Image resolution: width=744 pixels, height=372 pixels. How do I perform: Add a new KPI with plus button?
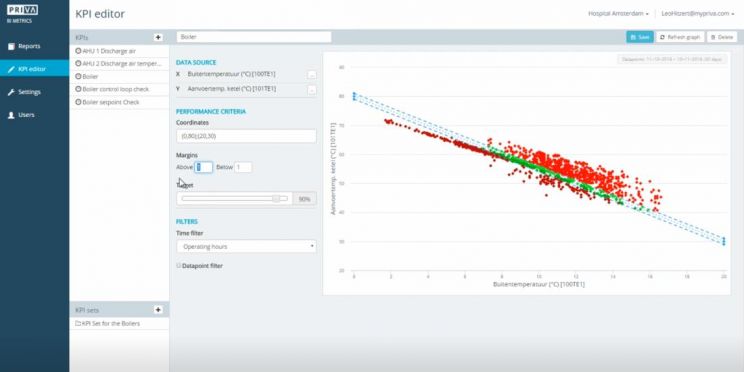point(158,37)
